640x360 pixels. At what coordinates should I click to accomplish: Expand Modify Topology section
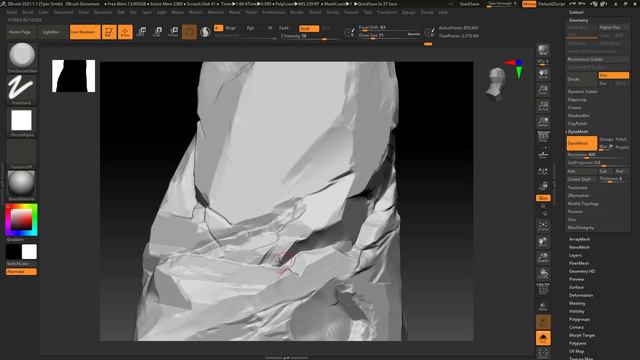pos(583,203)
